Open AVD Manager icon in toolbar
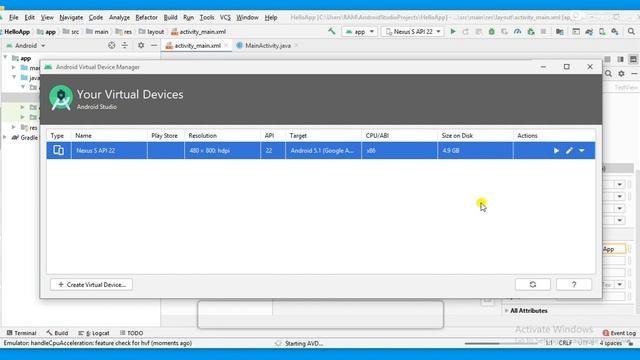This screenshot has width=640, height=360. click(x=602, y=31)
